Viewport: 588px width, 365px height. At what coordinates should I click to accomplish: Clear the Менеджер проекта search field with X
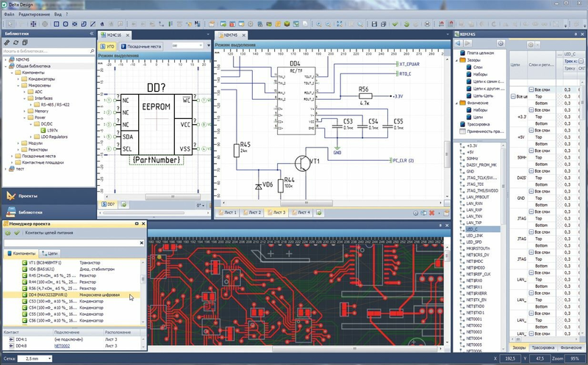tap(141, 243)
